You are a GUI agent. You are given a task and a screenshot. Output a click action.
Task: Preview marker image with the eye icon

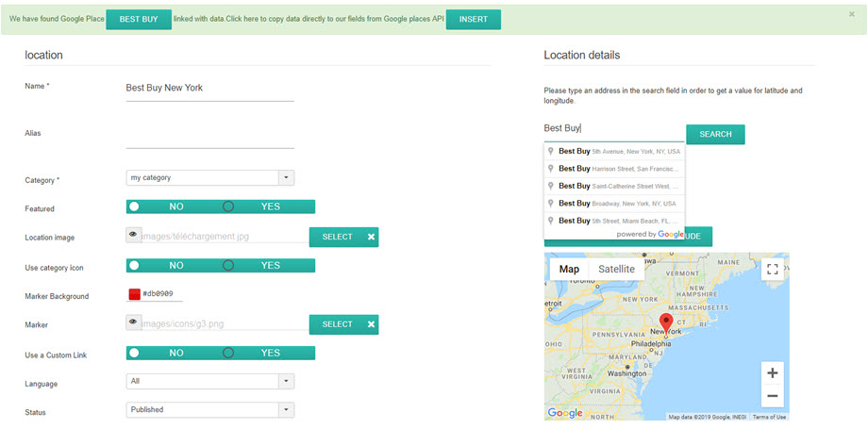(x=133, y=323)
